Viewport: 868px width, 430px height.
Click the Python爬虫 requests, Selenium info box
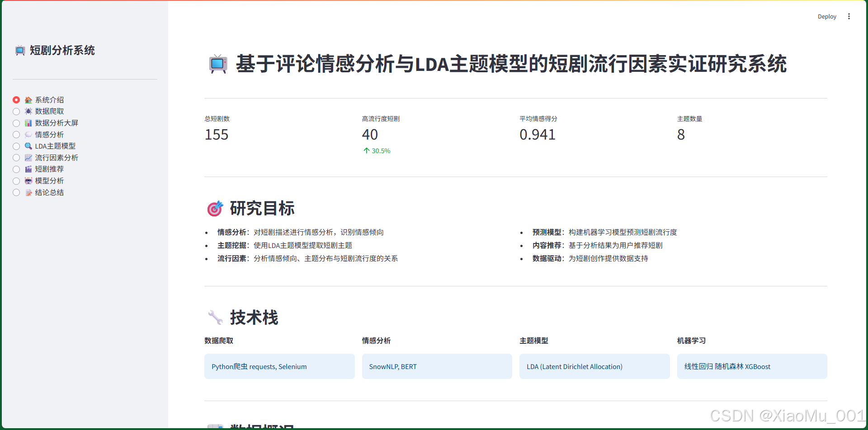[279, 366]
